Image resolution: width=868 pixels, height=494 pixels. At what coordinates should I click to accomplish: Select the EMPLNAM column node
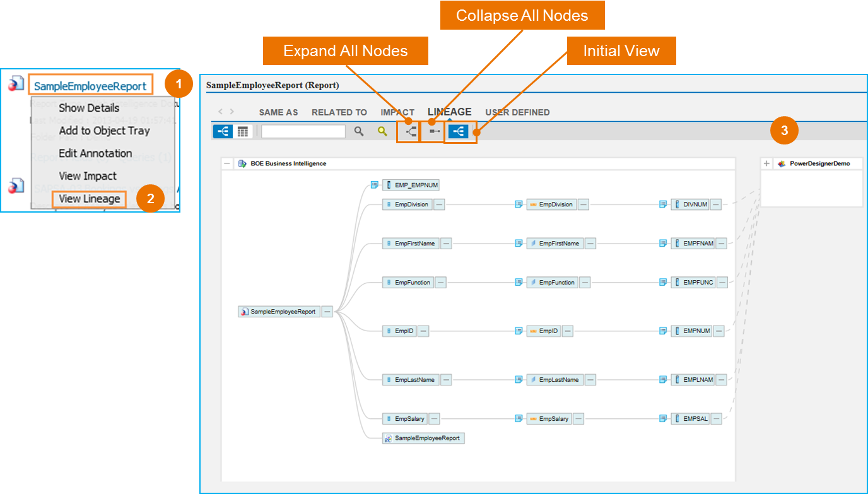point(693,380)
